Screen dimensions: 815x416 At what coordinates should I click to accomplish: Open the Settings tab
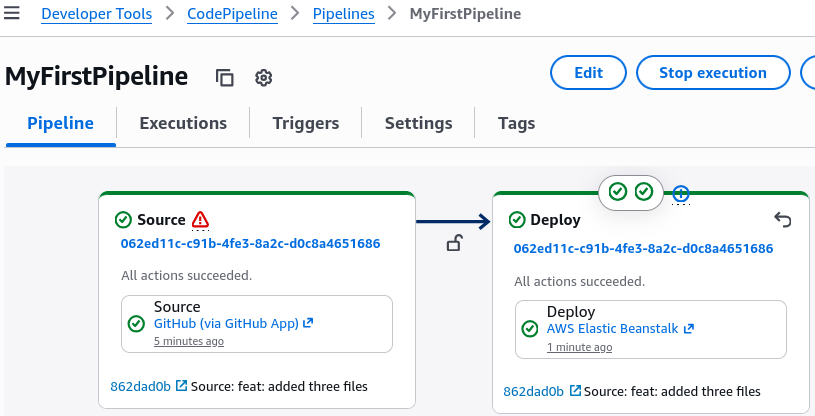pyautogui.click(x=418, y=123)
